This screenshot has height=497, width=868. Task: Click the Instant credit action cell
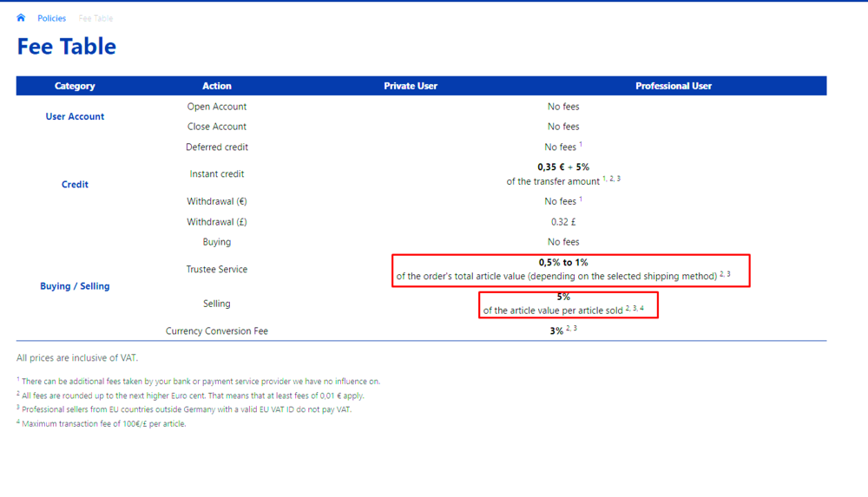pos(216,174)
